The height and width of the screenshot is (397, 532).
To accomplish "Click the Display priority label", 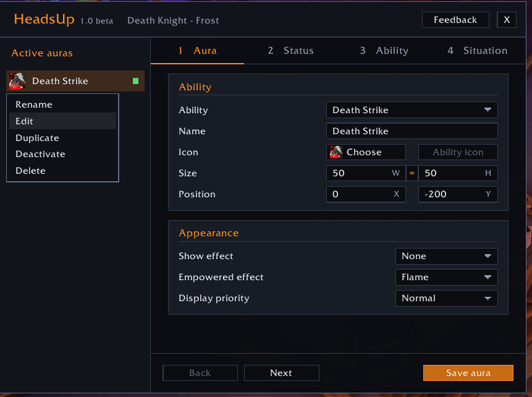I will point(214,298).
